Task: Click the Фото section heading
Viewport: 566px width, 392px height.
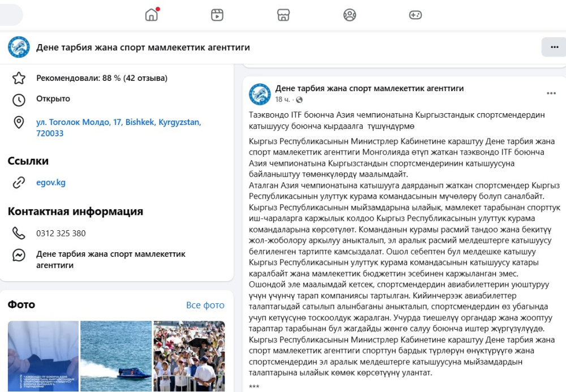Action: pyautogui.click(x=22, y=305)
